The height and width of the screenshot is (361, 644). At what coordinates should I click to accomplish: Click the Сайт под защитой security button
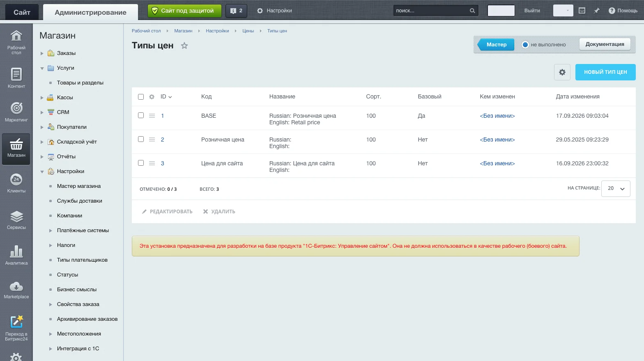[x=184, y=11]
